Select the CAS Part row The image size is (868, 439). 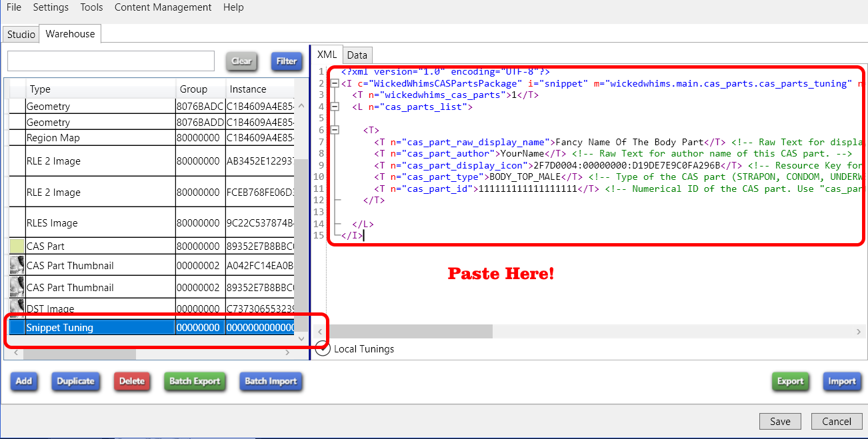point(151,246)
